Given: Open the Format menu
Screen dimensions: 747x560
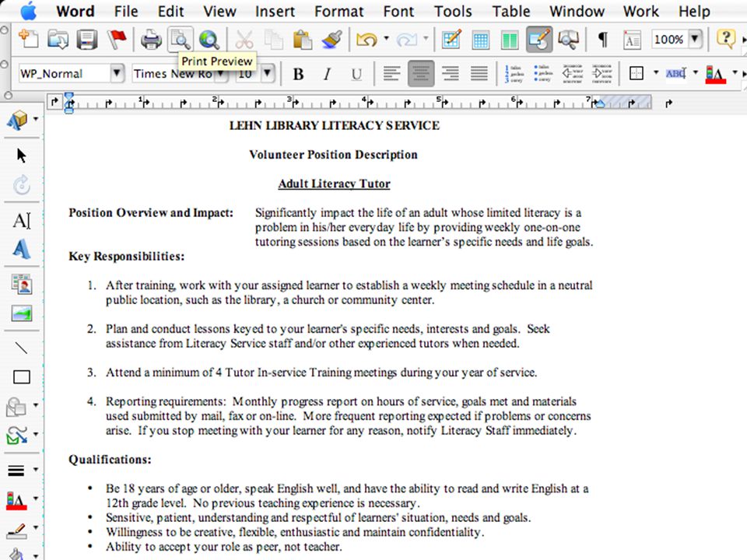Looking at the screenshot, I should coord(338,11).
